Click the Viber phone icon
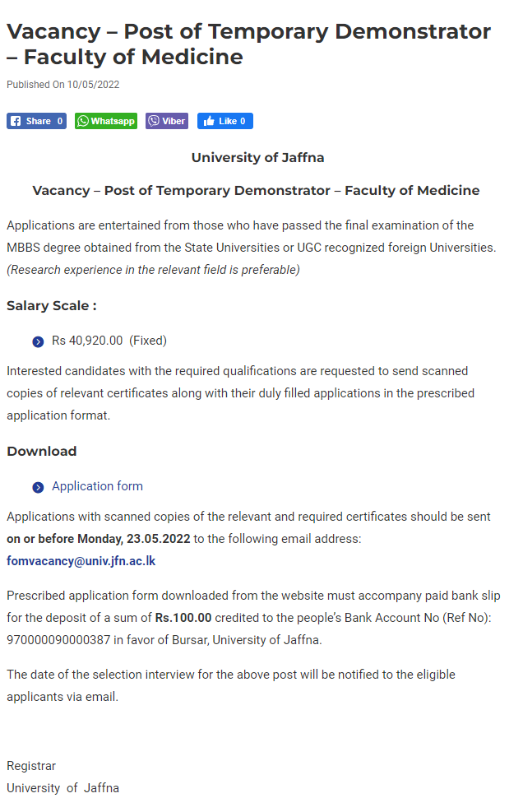This screenshot has height=812, width=523. point(154,121)
